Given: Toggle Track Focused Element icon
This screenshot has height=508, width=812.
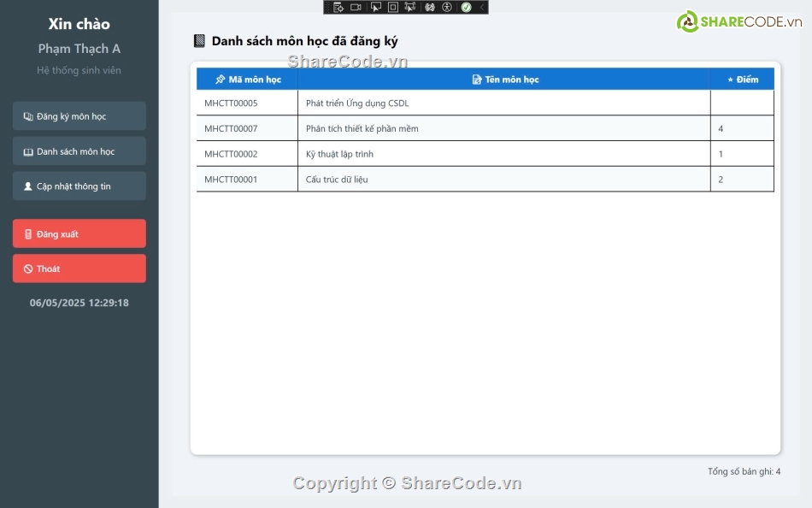Looking at the screenshot, I should click(409, 7).
